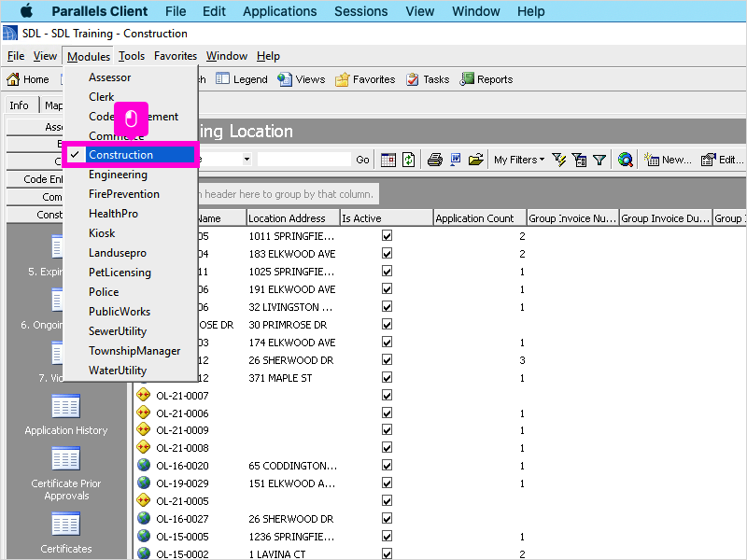
Task: Sort by Is Active column header
Action: point(387,218)
